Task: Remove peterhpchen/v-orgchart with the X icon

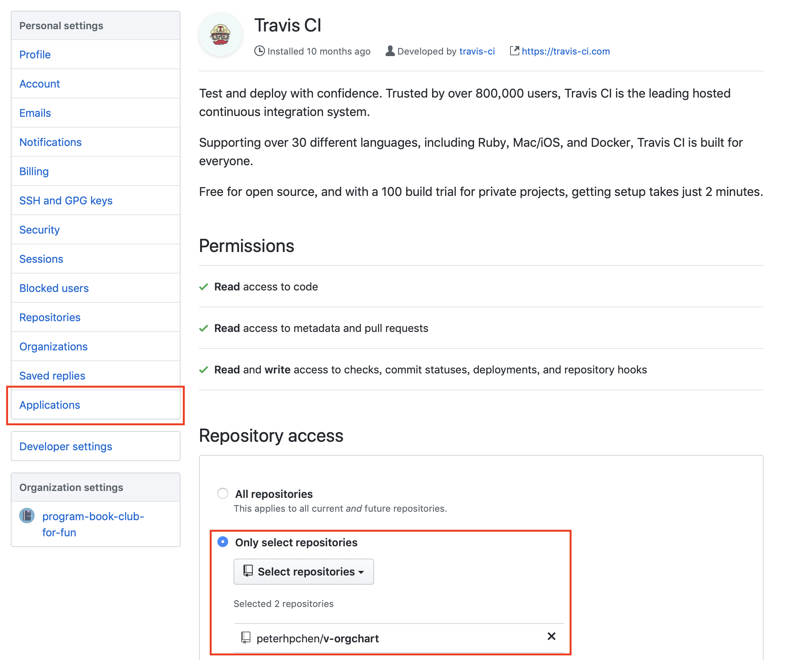Action: [552, 637]
